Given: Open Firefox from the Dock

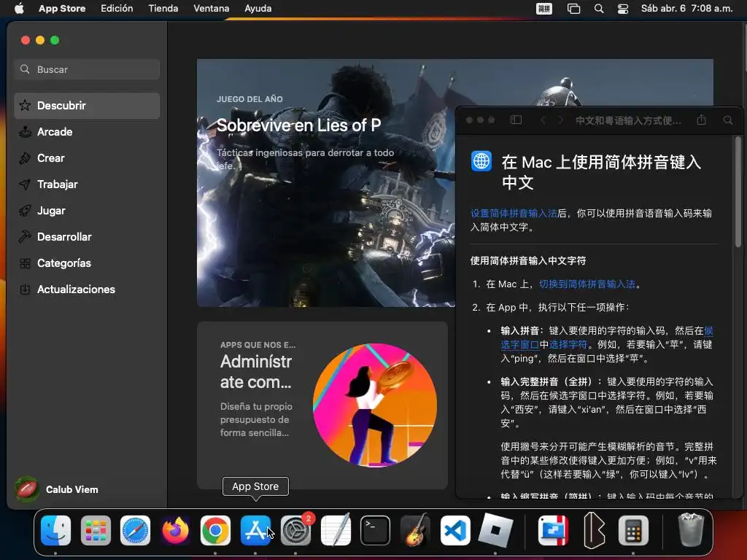Looking at the screenshot, I should coord(175,530).
